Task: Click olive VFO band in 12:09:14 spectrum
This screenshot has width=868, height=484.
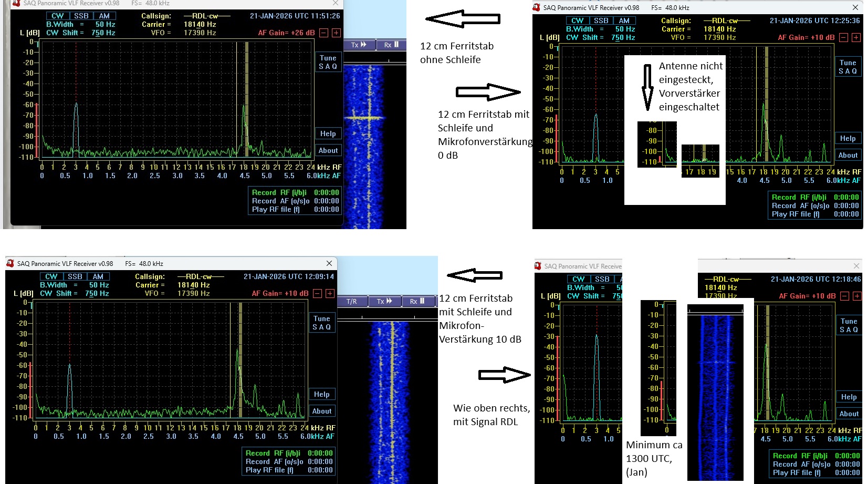Action: click(x=240, y=359)
